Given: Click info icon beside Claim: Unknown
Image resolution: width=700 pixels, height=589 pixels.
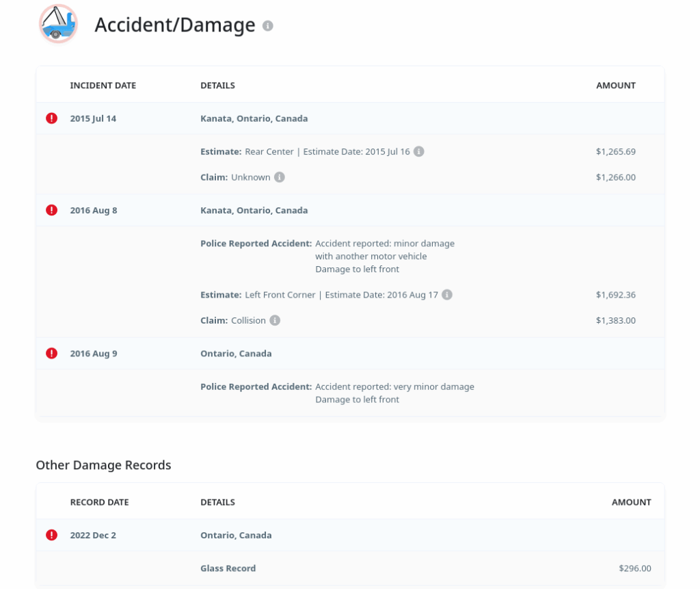Looking at the screenshot, I should [x=280, y=177].
